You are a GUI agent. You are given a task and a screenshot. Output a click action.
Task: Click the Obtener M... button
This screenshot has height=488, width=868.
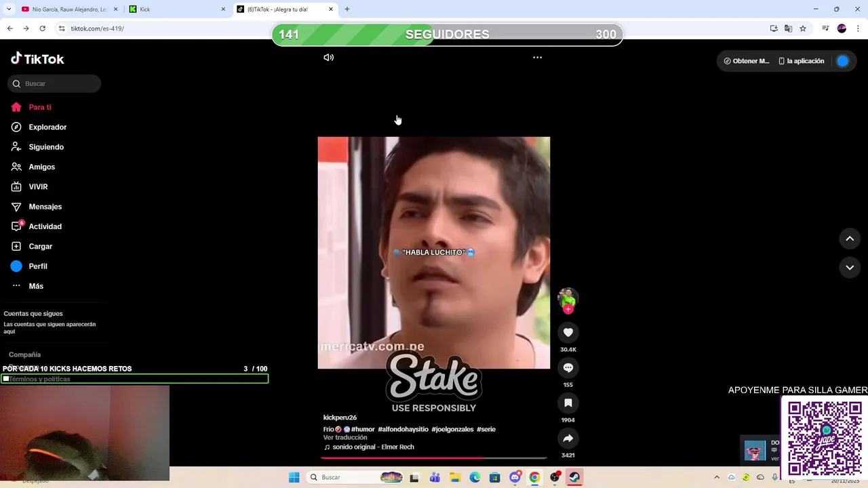(x=747, y=61)
